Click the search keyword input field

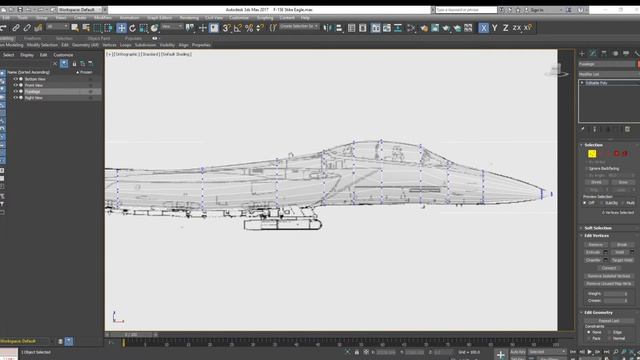(466, 9)
